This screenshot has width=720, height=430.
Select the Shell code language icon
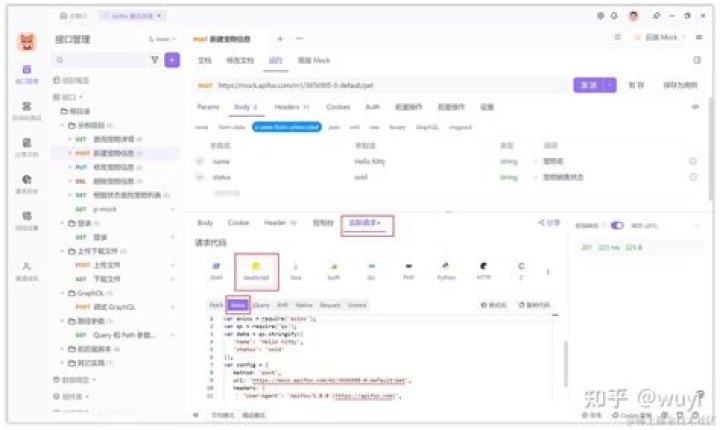pyautogui.click(x=216, y=271)
